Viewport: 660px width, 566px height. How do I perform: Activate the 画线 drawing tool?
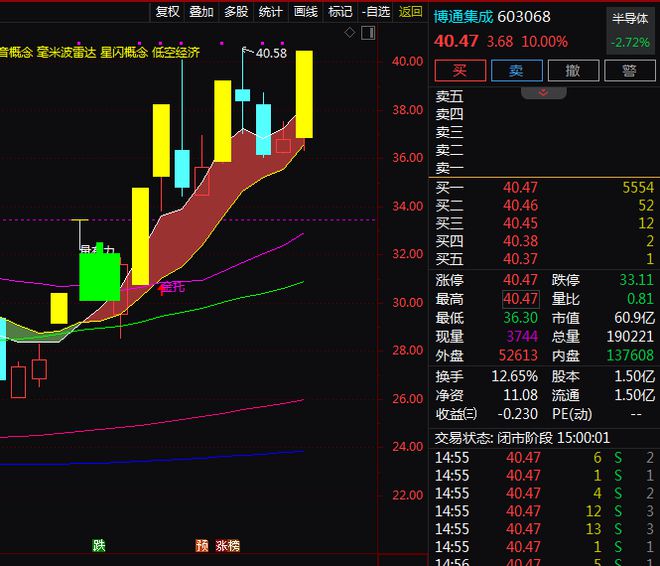pos(306,12)
